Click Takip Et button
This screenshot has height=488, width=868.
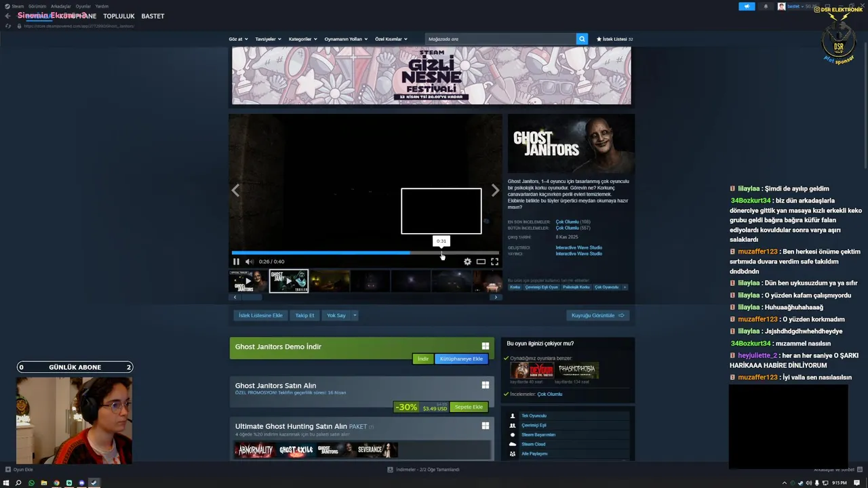point(304,315)
